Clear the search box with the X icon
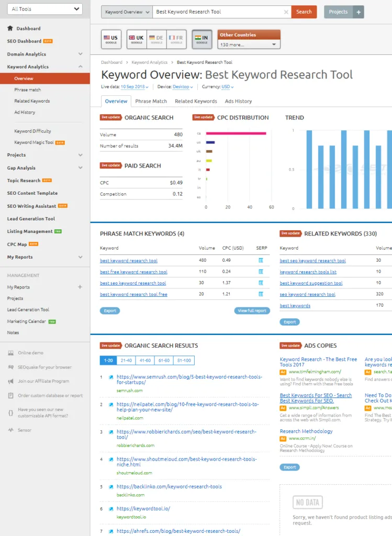This screenshot has height=536, width=392. pos(286,12)
